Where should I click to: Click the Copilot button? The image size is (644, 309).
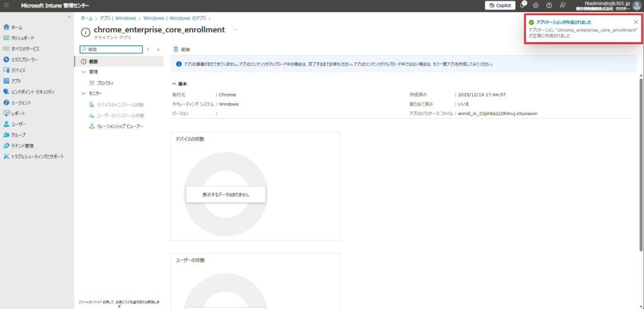tap(500, 5)
